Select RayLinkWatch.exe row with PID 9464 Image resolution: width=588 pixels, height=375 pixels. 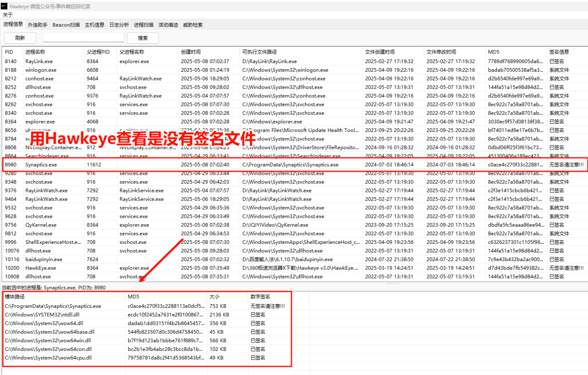coord(295,199)
